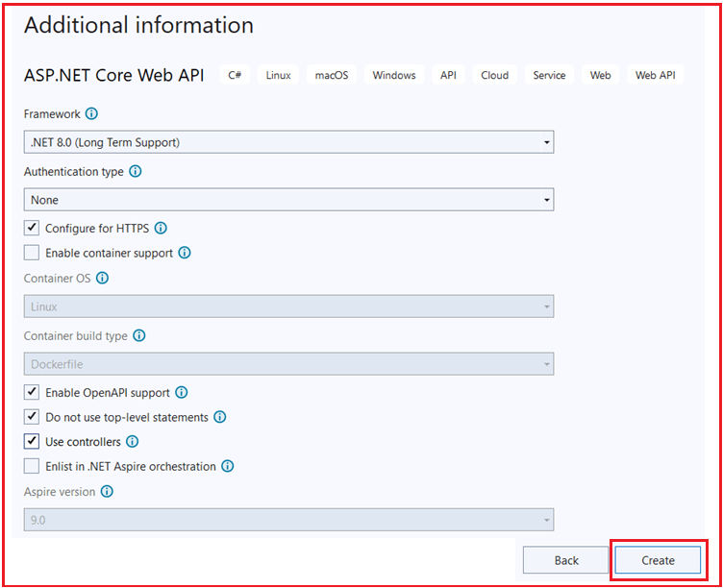Click the Windows tag

coord(394,75)
